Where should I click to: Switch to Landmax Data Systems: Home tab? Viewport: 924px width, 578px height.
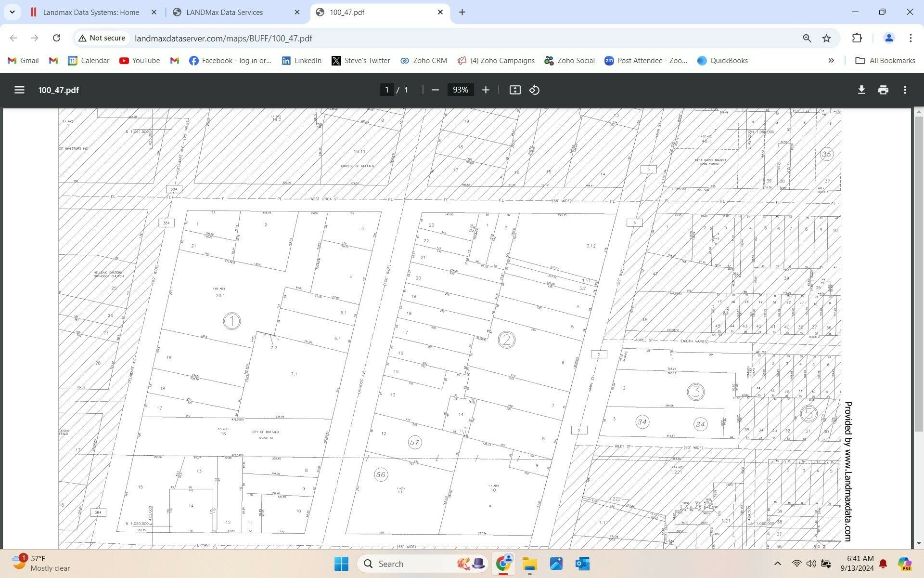coord(91,12)
